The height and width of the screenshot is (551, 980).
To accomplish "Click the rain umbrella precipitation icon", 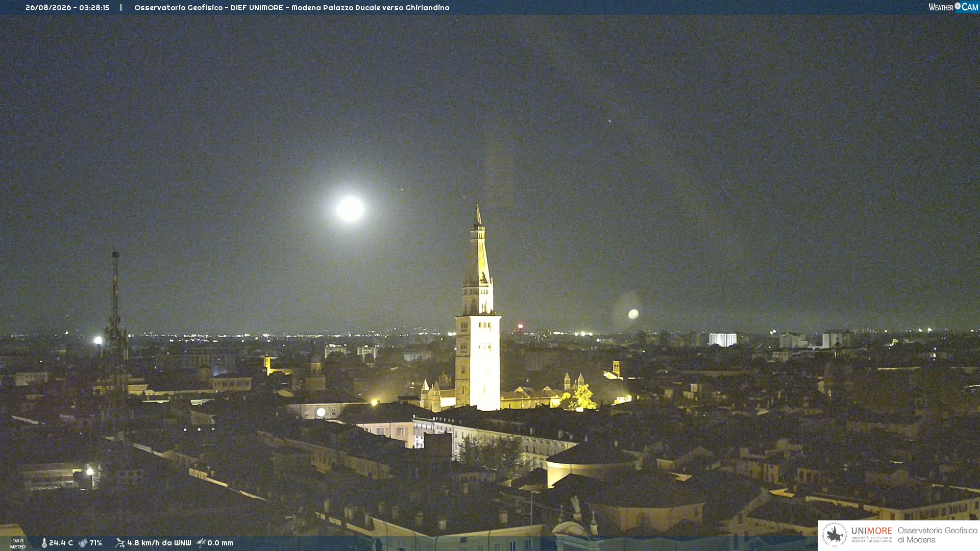I will coord(201,543).
